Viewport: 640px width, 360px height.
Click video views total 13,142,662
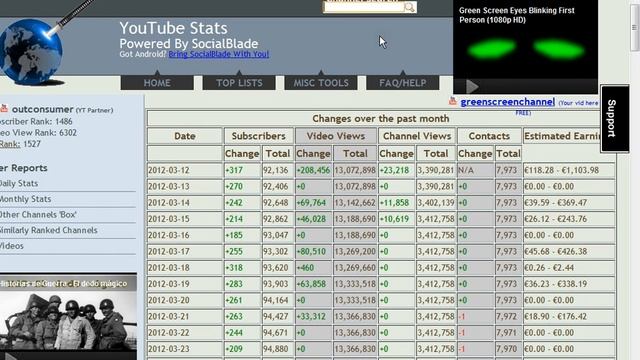(x=355, y=203)
